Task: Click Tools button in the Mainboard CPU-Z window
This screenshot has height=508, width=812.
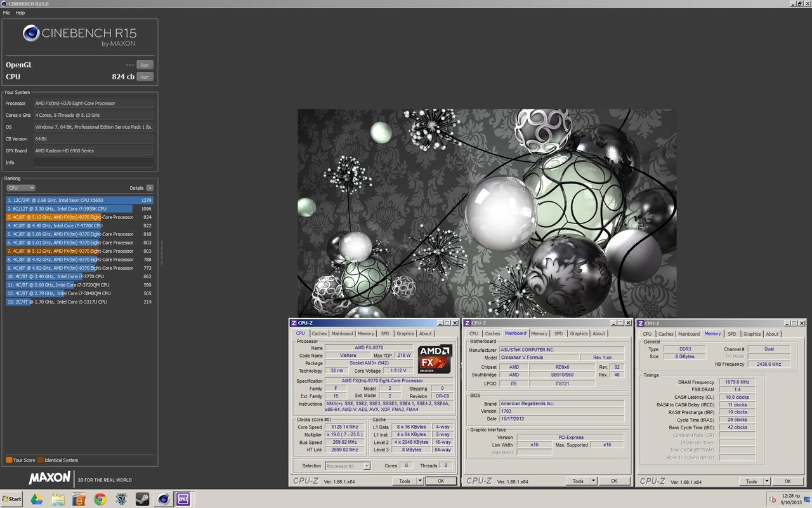Action: [578, 481]
